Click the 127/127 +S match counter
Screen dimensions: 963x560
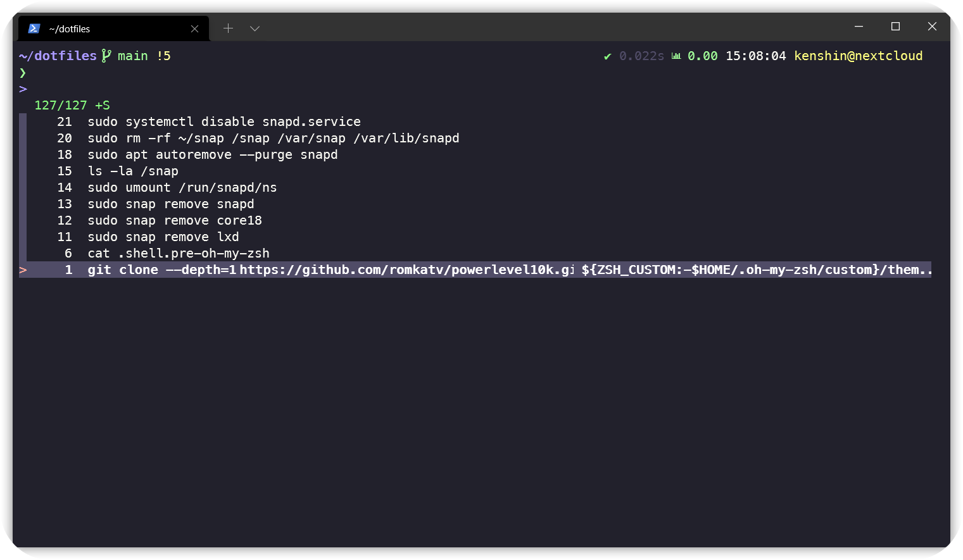(72, 105)
